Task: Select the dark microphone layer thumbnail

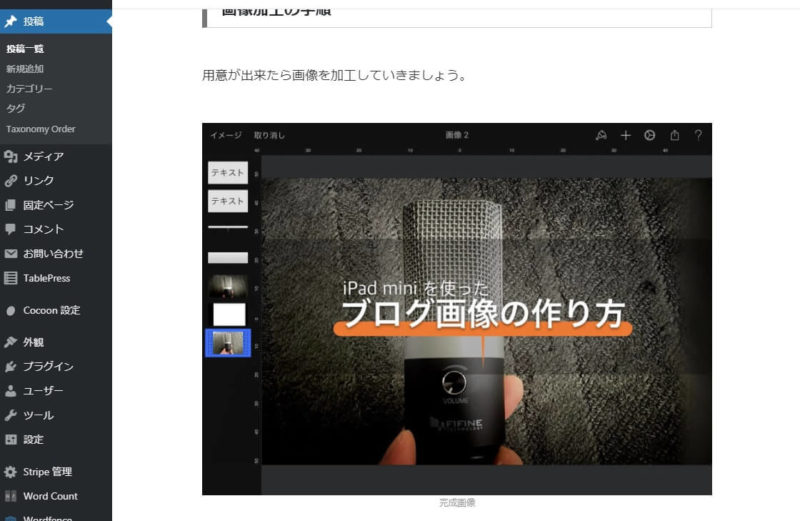Action: [x=228, y=286]
